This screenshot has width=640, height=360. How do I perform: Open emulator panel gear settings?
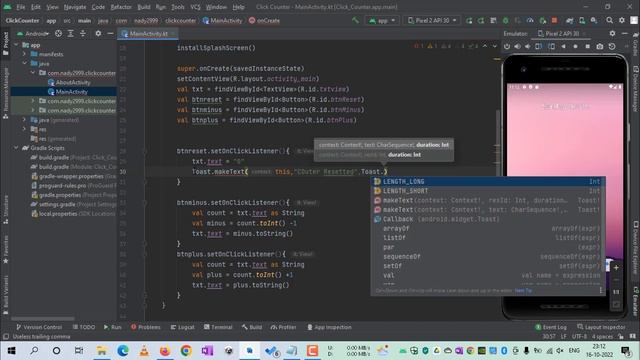click(x=612, y=33)
